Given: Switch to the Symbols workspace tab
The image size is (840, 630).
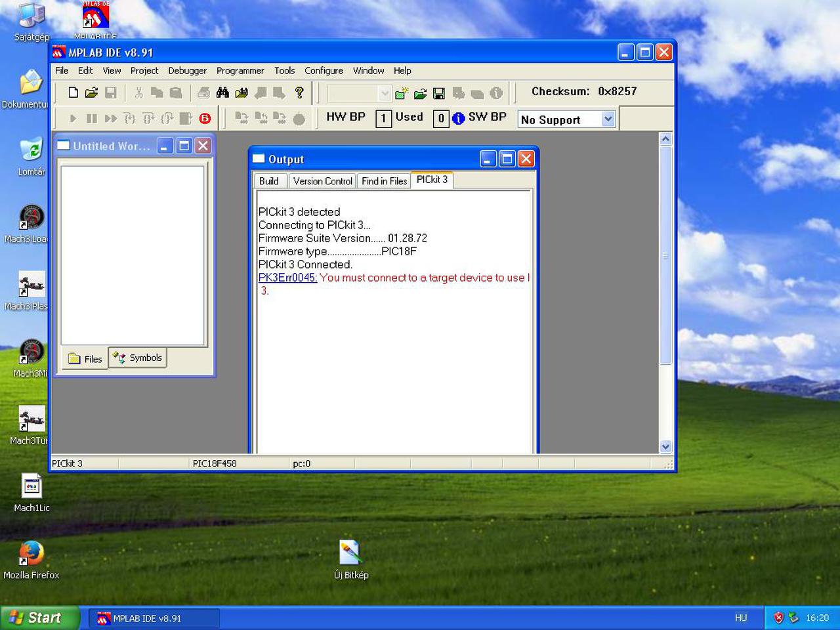Looking at the screenshot, I should pos(138,358).
